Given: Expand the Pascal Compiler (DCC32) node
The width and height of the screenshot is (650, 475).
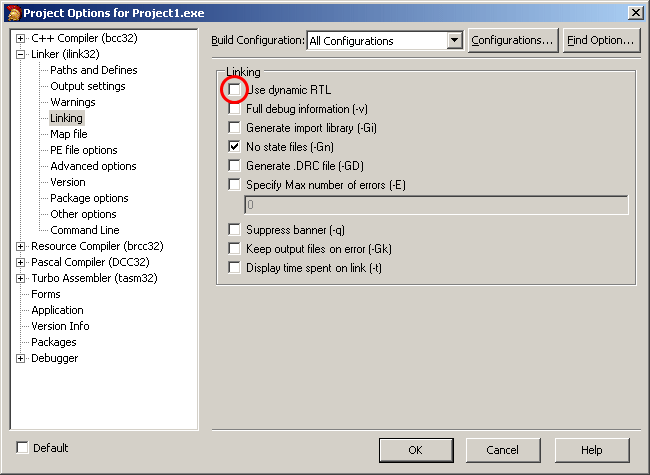Looking at the screenshot, I should pyautogui.click(x=20, y=262).
